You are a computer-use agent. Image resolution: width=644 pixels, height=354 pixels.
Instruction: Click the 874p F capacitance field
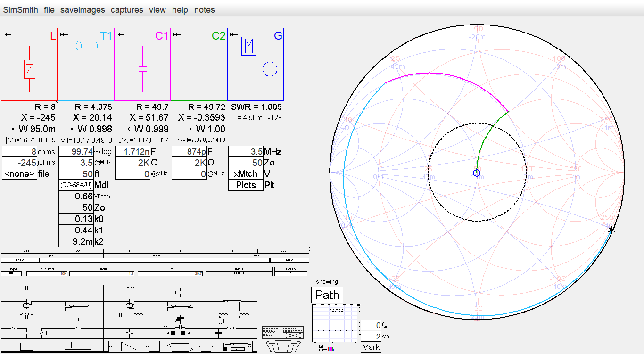pos(189,151)
